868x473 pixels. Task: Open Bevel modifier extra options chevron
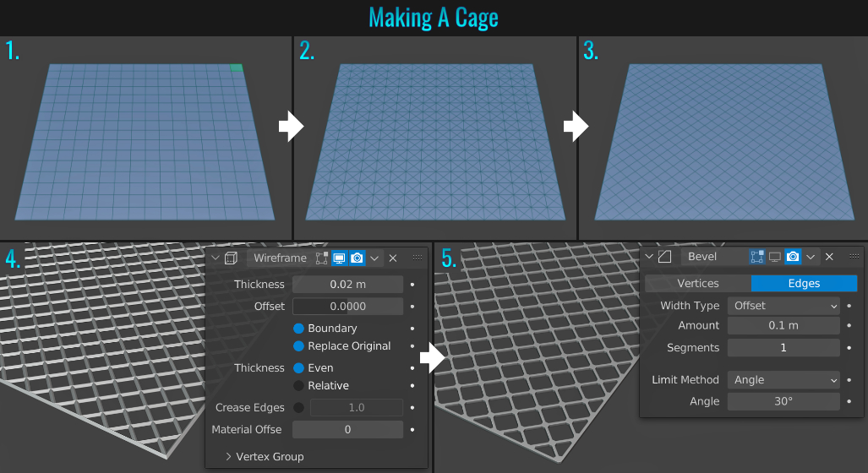point(811,257)
